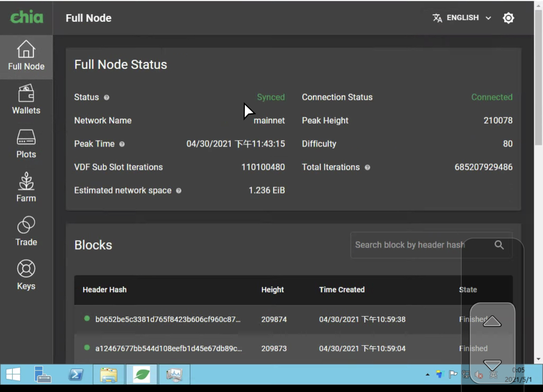Select the Plots icon in the sidebar
This screenshot has height=392, width=543.
coord(26,144)
